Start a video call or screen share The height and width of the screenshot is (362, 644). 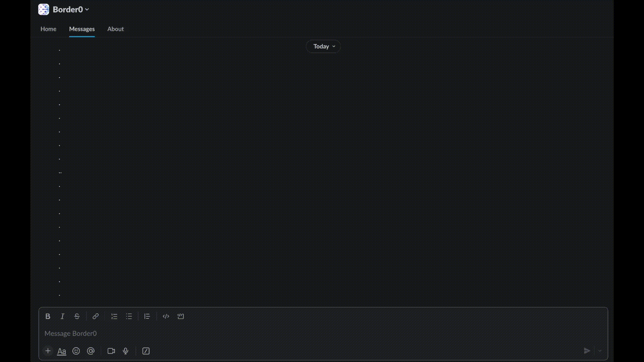point(111,351)
